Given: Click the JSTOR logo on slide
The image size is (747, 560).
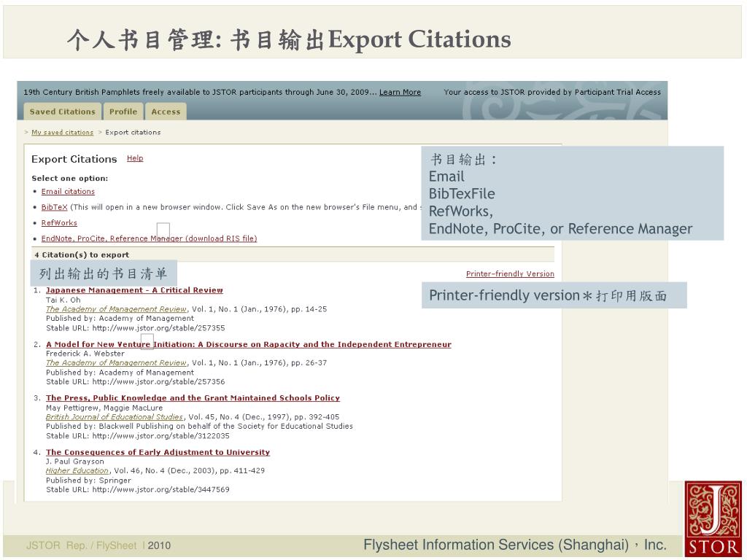Looking at the screenshot, I should click(713, 519).
